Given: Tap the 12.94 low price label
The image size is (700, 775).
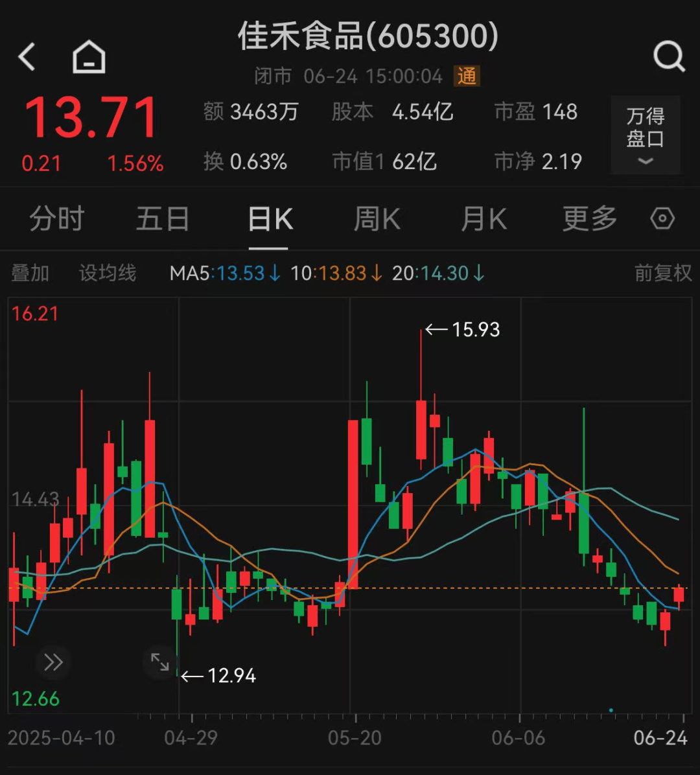Looking at the screenshot, I should point(231,676).
